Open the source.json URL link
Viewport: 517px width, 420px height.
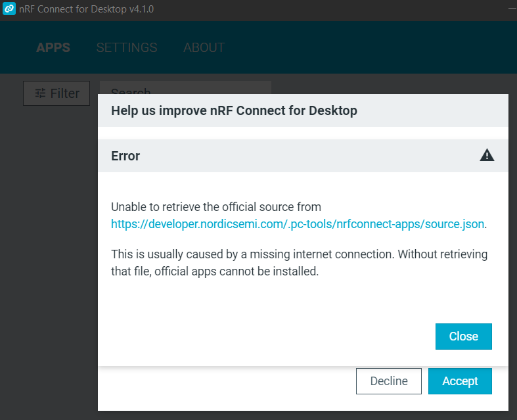pyautogui.click(x=298, y=224)
